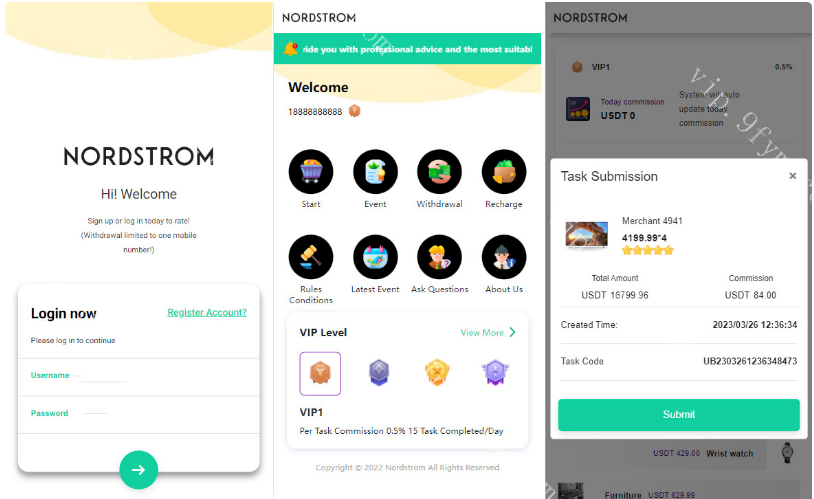Expand View More VIP levels
Viewport: 814px width, 499px height.
488,332
